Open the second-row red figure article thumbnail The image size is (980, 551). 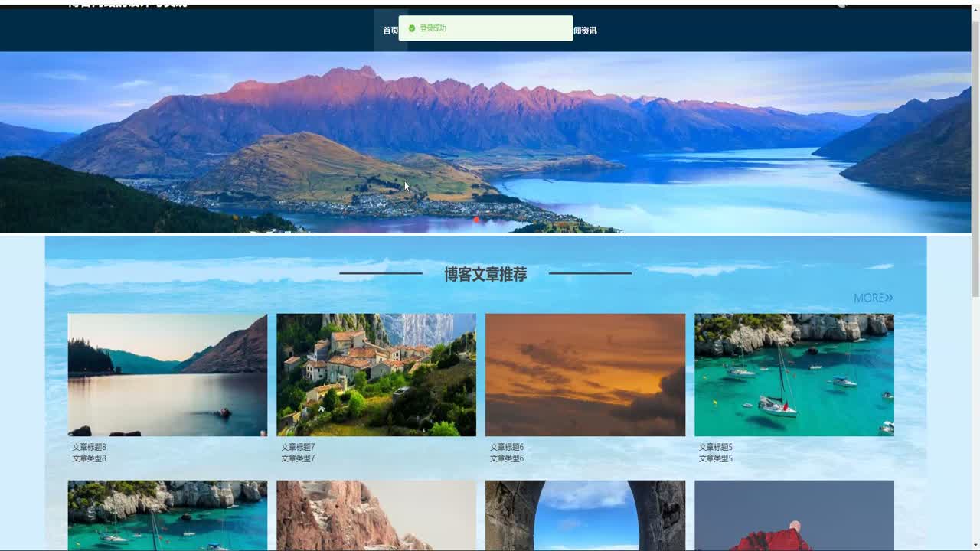[794, 515]
